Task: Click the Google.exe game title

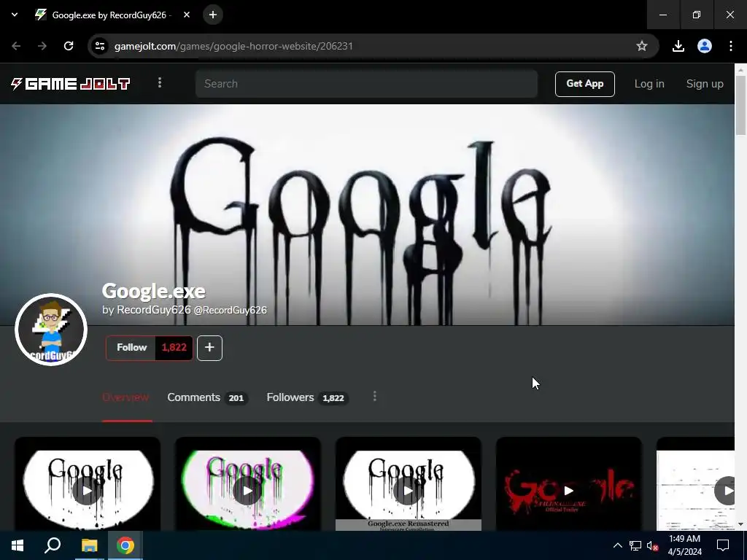Action: (153, 291)
